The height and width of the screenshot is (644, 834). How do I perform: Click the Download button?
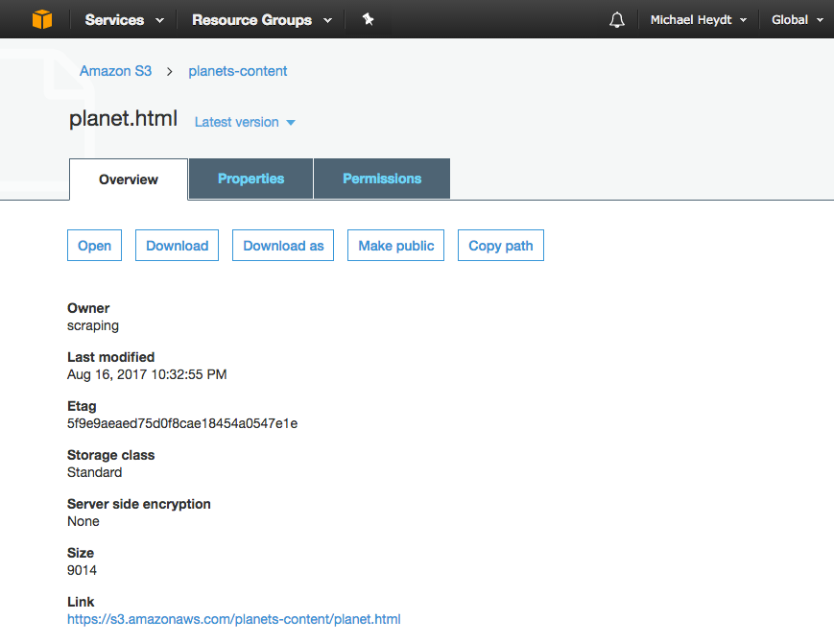point(178,246)
